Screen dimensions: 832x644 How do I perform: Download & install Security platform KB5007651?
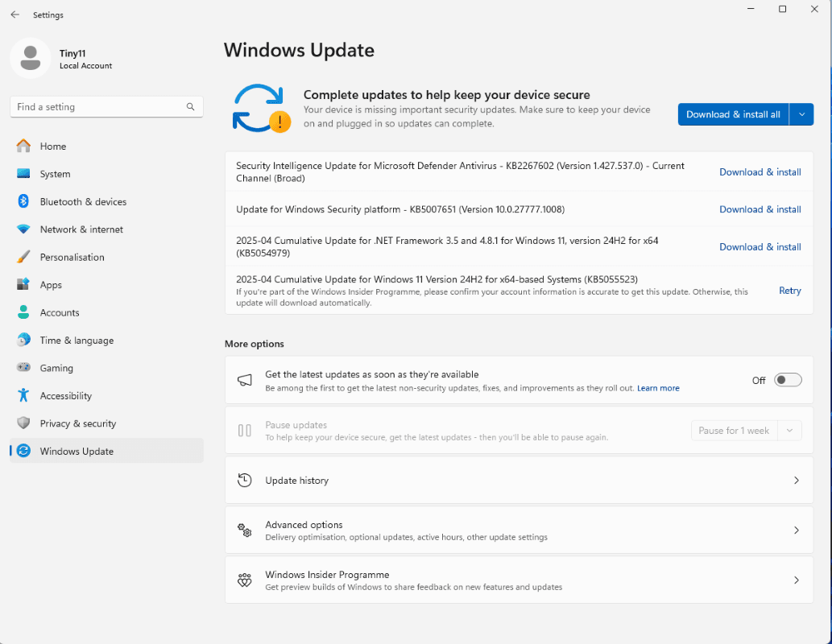[760, 209]
